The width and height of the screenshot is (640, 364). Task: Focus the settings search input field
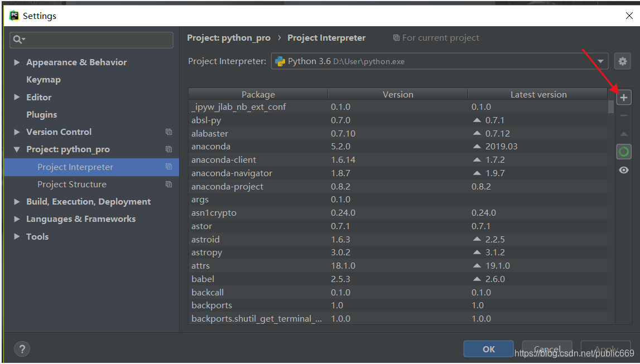point(92,40)
